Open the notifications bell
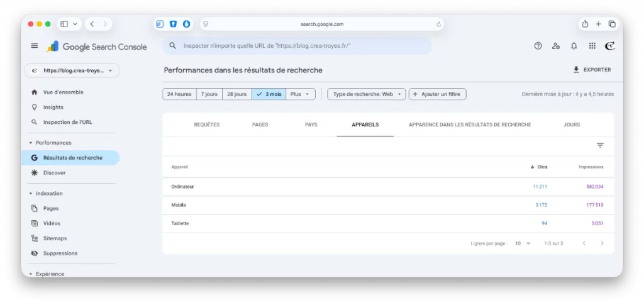The height and width of the screenshot is (305, 644). point(574,46)
